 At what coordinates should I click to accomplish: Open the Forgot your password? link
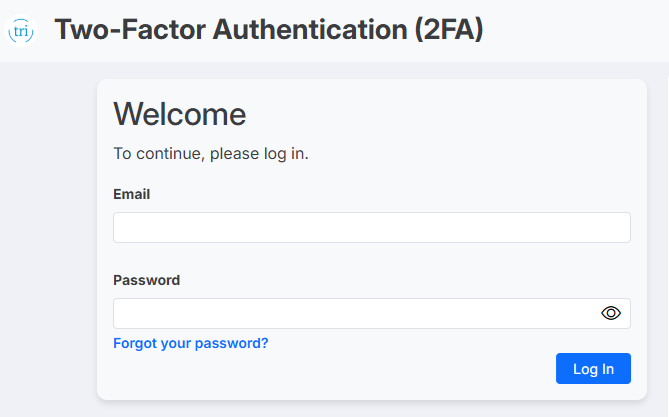click(x=191, y=343)
